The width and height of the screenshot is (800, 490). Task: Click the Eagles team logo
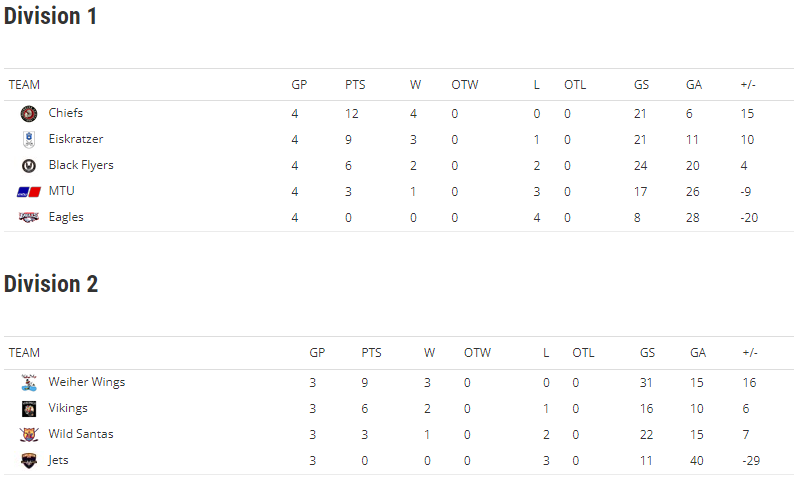[29, 217]
